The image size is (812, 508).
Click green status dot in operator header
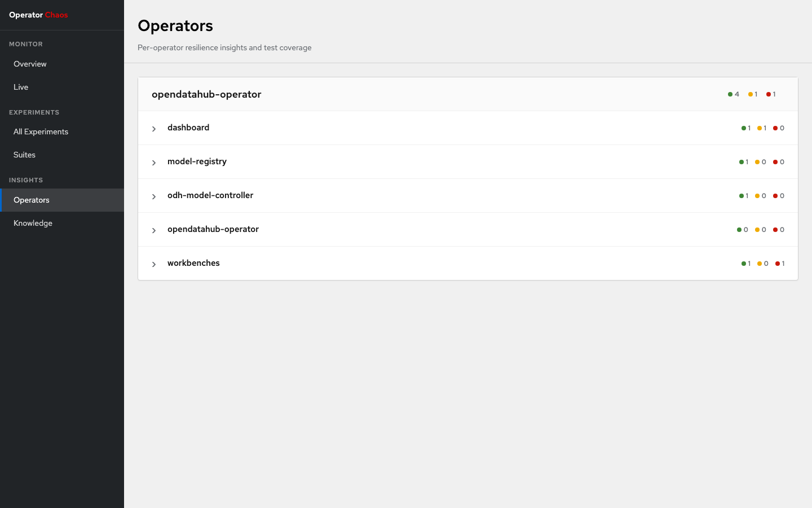tap(730, 94)
